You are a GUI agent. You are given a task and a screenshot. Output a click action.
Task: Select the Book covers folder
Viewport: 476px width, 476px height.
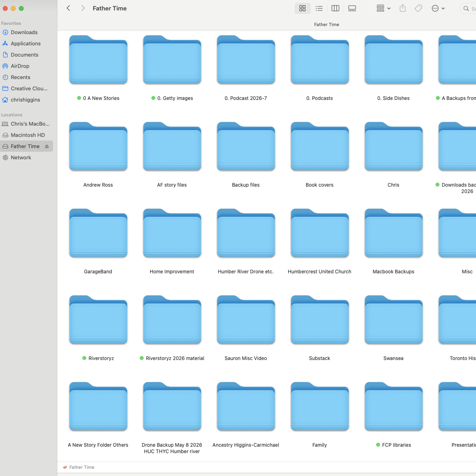[319, 146]
